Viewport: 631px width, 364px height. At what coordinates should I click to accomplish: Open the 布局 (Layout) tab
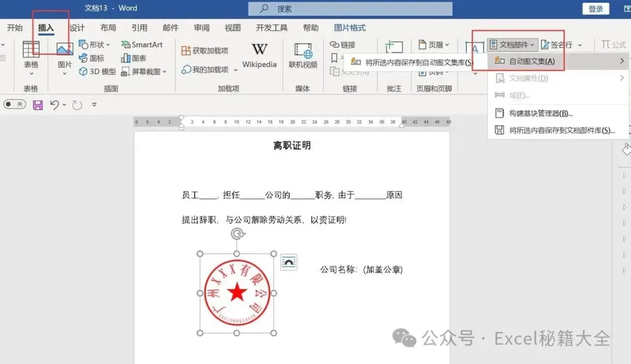(108, 27)
